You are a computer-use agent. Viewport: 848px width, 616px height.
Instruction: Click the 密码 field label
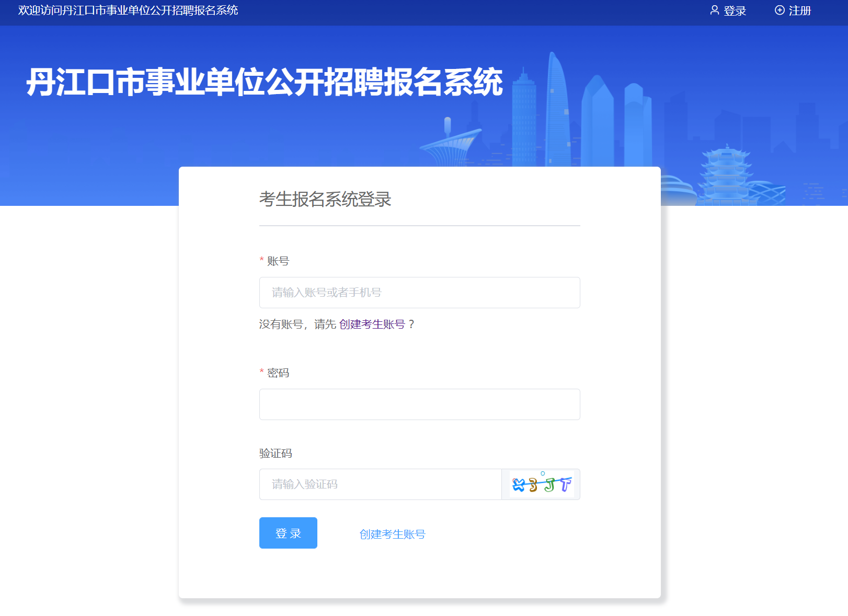click(278, 373)
